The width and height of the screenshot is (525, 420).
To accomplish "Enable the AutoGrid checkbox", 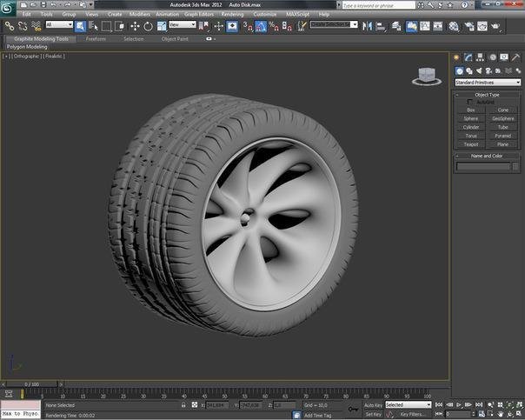I will (x=469, y=102).
